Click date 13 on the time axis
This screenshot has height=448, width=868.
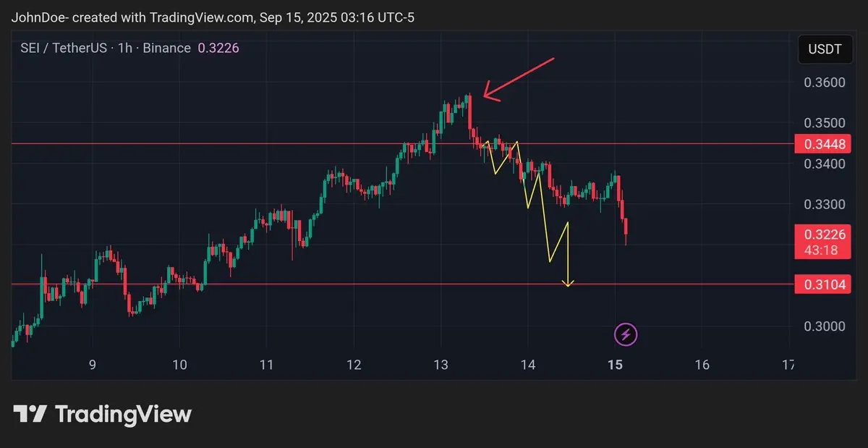(x=441, y=365)
